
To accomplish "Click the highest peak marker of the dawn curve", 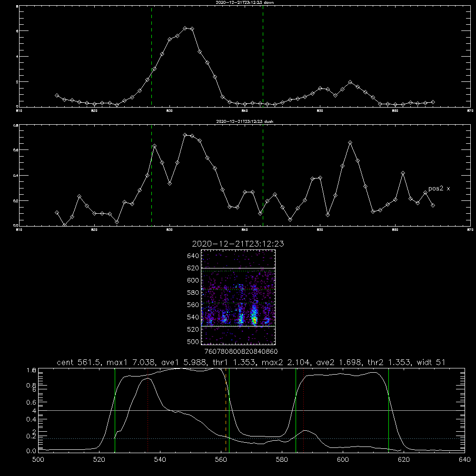I will 185,28.
